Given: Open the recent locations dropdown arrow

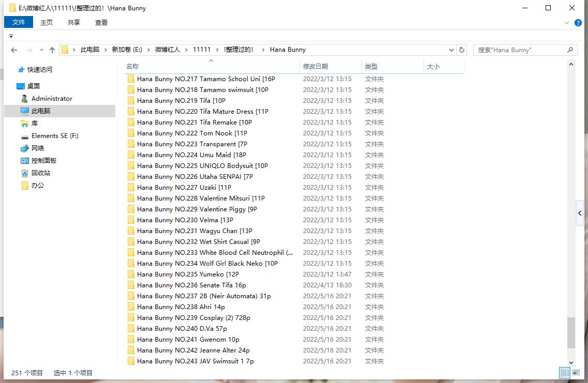Looking at the screenshot, I should (41, 50).
